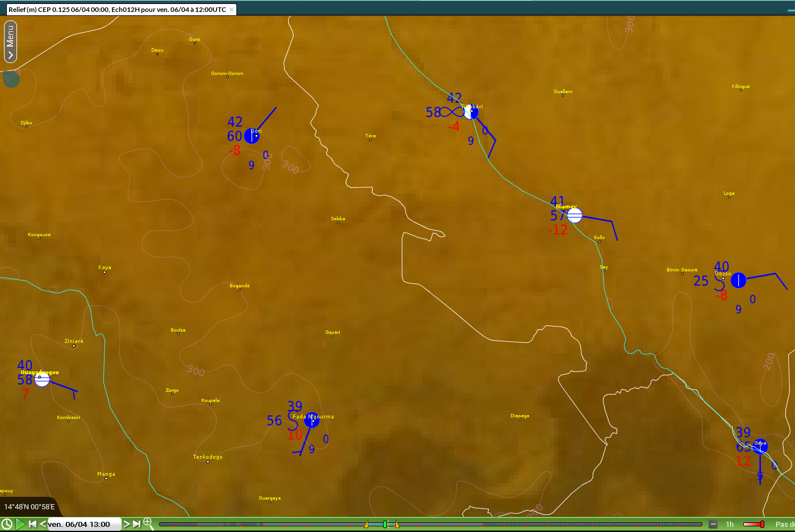The width and height of the screenshot is (795, 532).
Task: Click the grey minus button near 1h
Action: (713, 524)
